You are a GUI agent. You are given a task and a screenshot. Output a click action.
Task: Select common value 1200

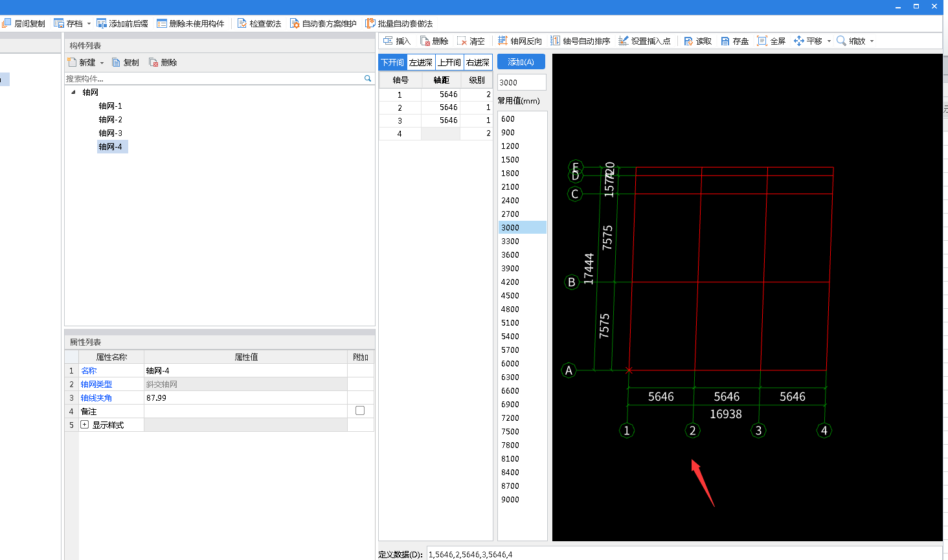[522, 146]
